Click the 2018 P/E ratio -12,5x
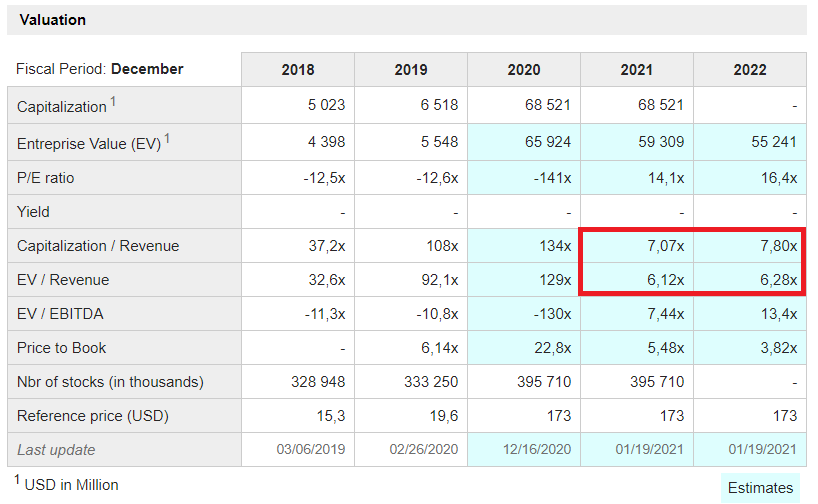 click(x=324, y=178)
